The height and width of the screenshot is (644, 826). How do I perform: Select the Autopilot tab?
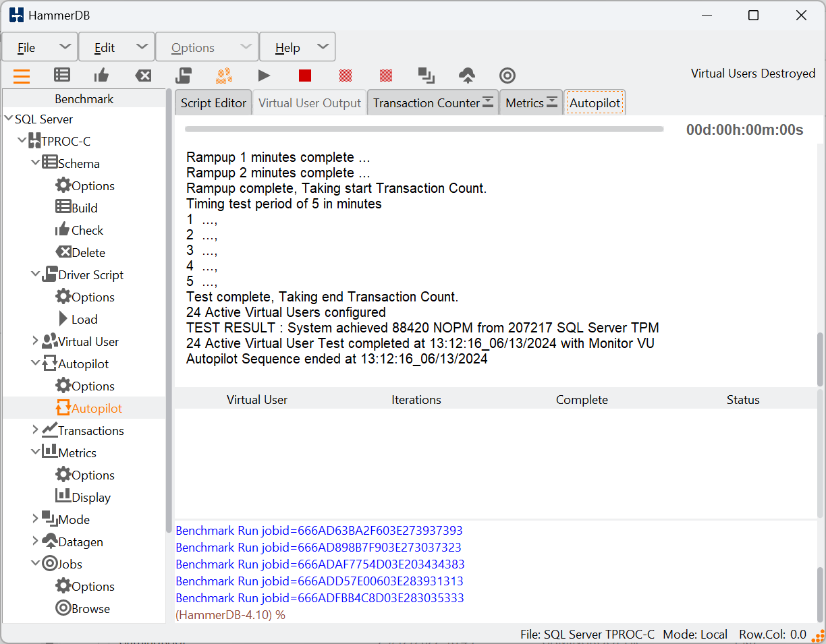click(595, 103)
